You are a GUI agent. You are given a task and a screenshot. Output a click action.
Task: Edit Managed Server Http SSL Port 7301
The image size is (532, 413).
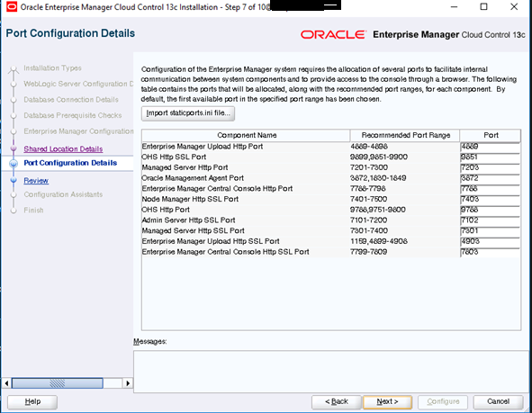click(x=490, y=230)
